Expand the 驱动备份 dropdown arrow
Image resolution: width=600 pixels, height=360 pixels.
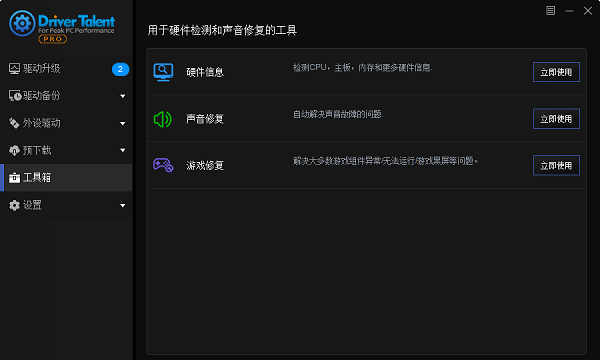click(122, 96)
